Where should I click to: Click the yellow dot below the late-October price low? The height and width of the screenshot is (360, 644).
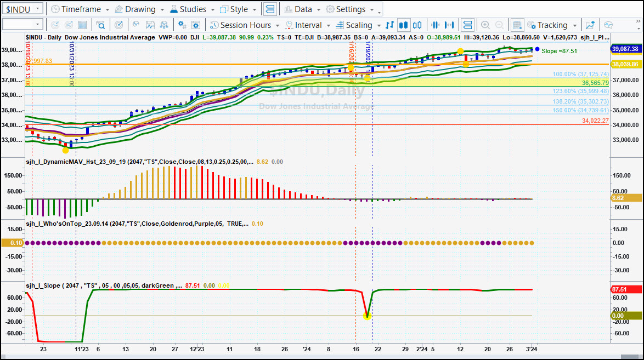pyautogui.click(x=66, y=150)
